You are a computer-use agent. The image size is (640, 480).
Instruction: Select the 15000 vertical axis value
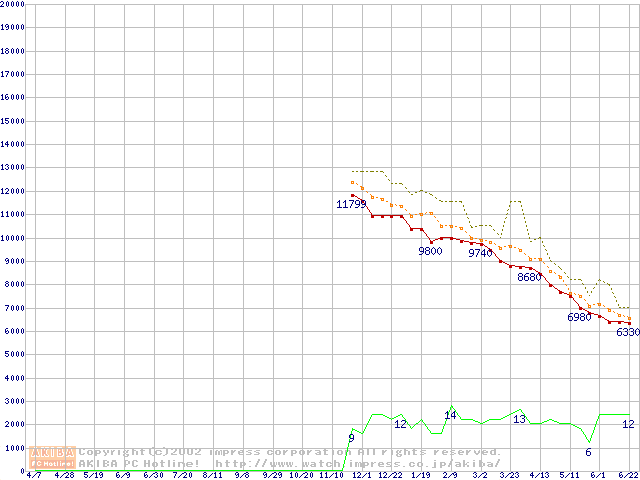click(x=12, y=121)
